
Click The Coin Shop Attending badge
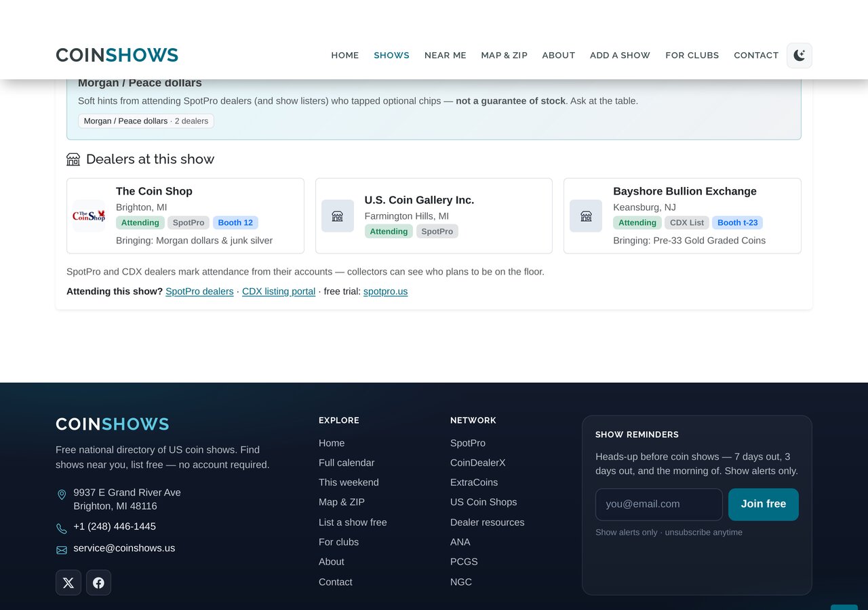coord(140,222)
